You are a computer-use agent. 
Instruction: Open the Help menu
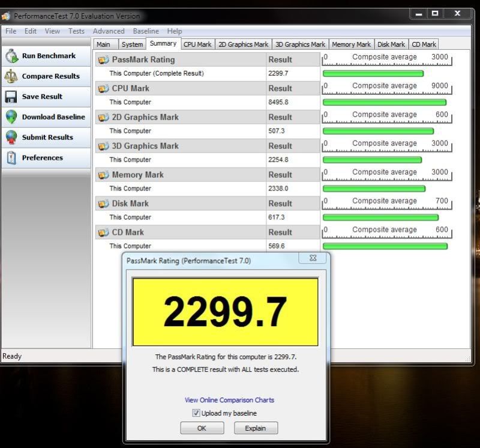pyautogui.click(x=175, y=31)
